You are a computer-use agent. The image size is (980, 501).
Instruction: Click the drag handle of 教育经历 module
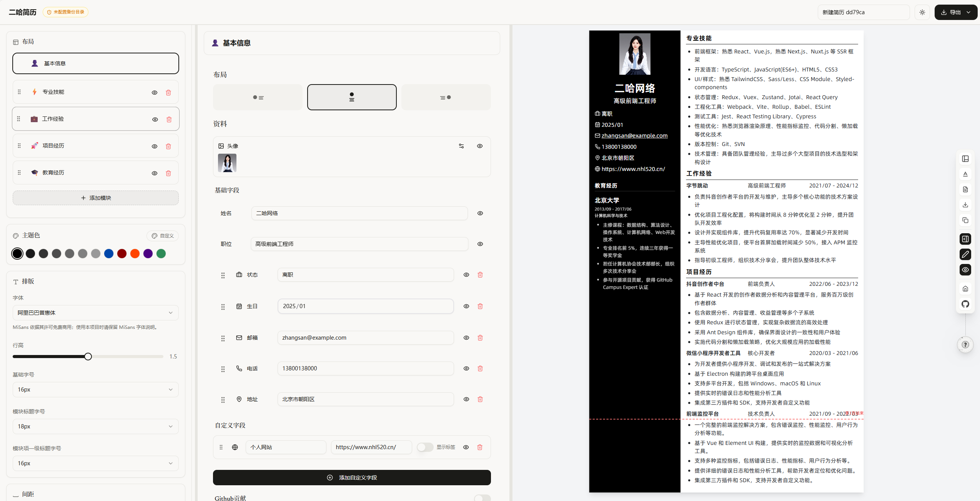19,173
